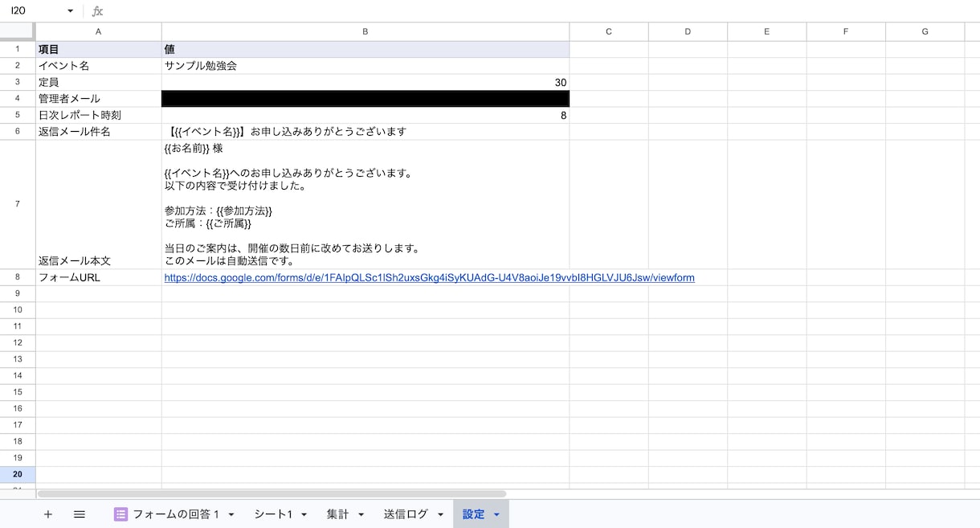Open dropdown arrow on 集計 tab
The image size is (980, 528).
tap(361, 514)
